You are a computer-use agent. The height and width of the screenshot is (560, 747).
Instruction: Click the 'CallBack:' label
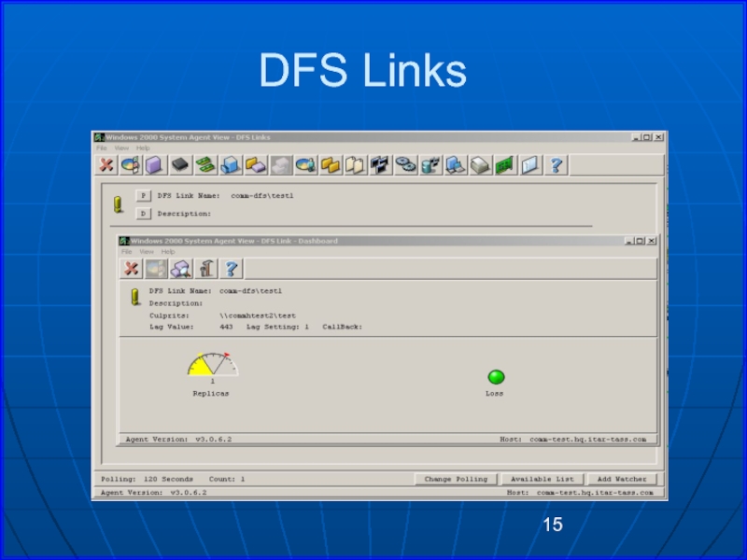(x=342, y=327)
